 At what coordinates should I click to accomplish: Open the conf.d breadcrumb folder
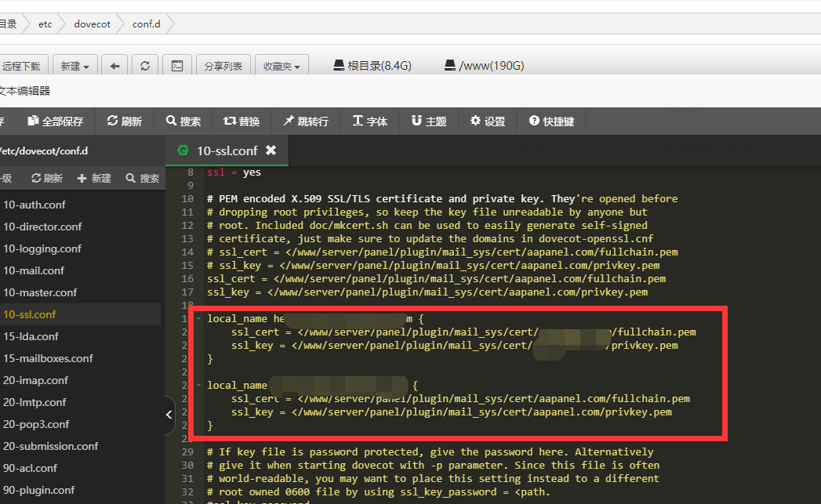pos(146,24)
